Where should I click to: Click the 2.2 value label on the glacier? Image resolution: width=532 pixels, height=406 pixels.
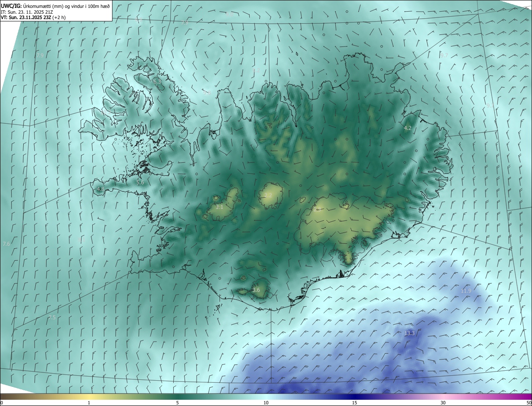(x=268, y=196)
